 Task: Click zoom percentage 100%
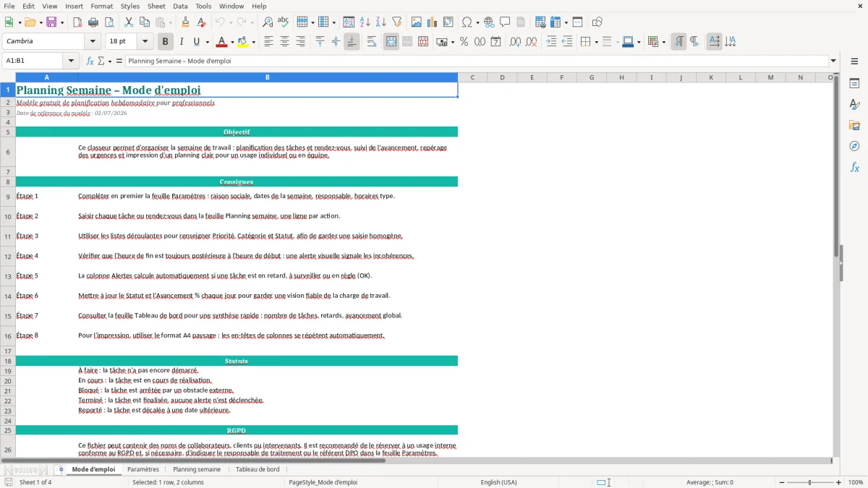[856, 482]
